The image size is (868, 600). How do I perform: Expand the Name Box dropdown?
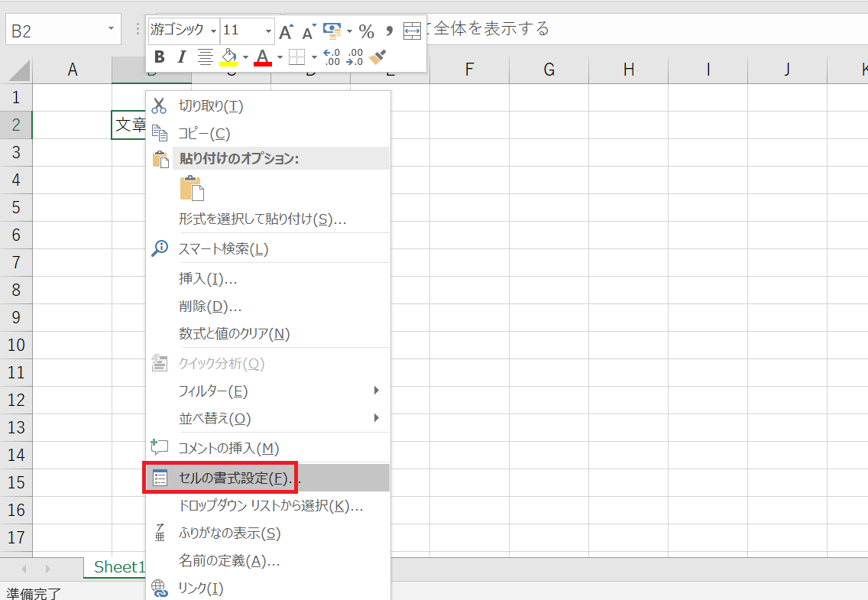point(111,29)
